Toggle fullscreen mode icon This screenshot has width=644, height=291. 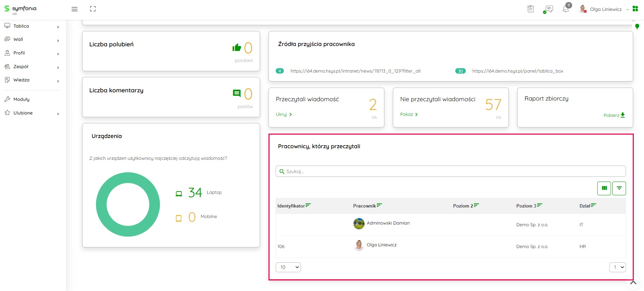coord(93,9)
